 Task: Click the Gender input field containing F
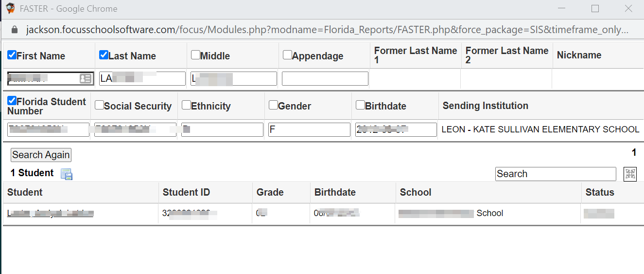[309, 129]
